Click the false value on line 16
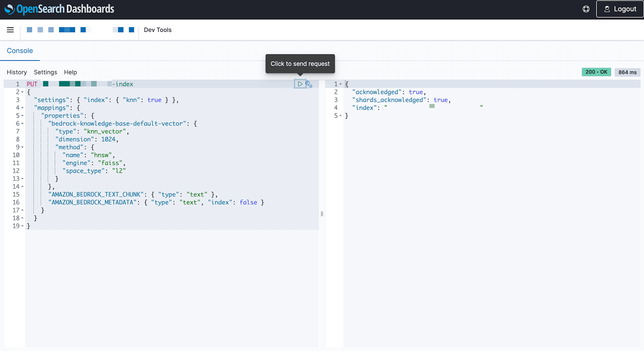 (x=248, y=203)
